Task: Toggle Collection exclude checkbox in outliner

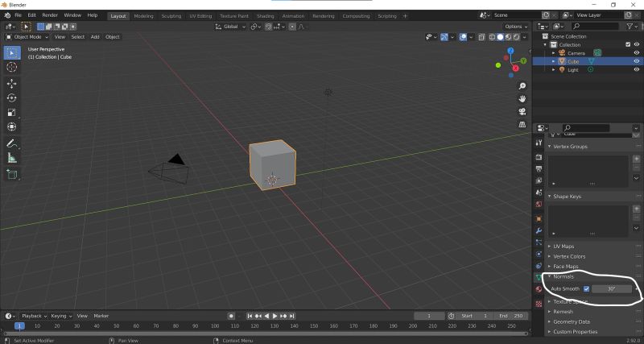Action: coord(628,45)
